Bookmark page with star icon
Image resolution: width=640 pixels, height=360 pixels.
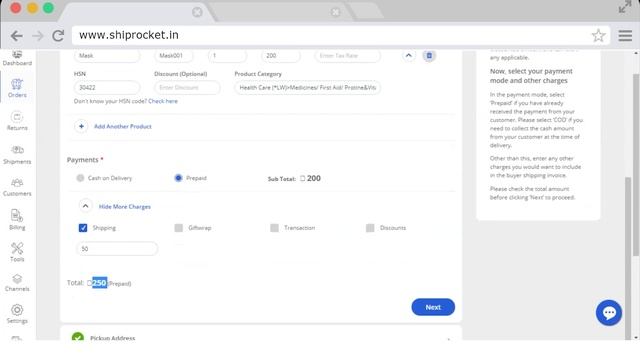pyautogui.click(x=598, y=36)
